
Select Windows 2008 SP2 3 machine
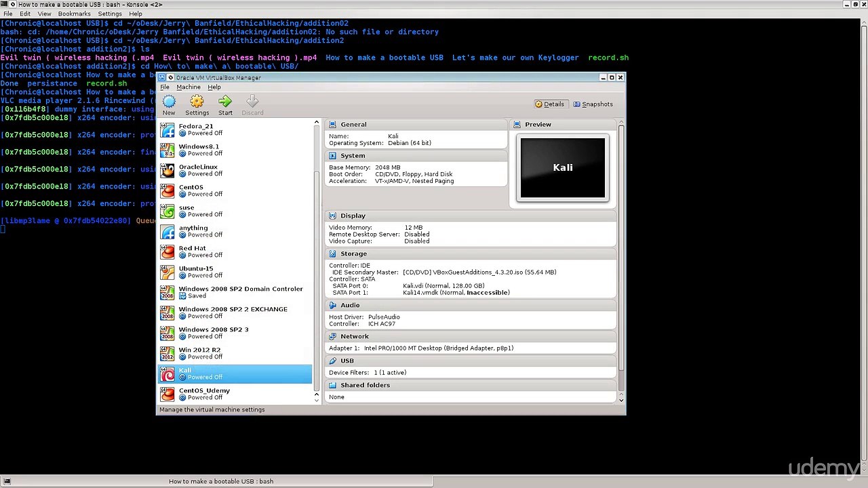point(235,333)
